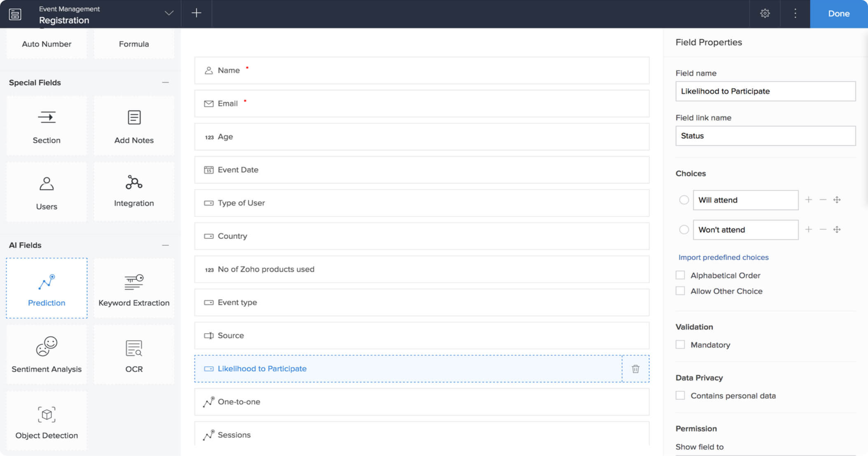
Task: Select the Will attend radio button
Action: (684, 200)
